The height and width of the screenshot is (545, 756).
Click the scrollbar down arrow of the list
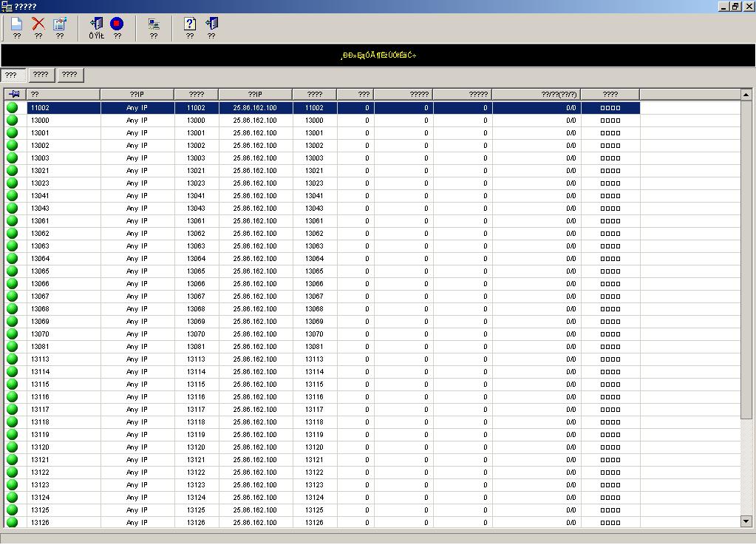[746, 521]
